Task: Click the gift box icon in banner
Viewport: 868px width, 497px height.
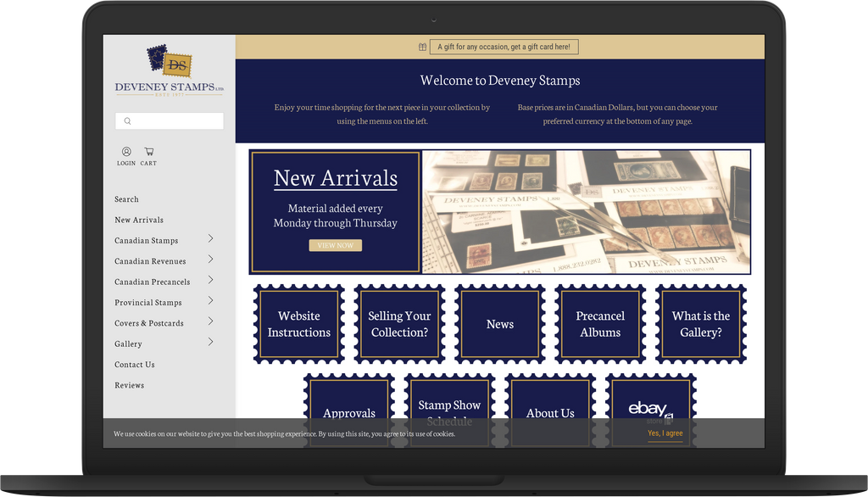Action: pos(422,47)
